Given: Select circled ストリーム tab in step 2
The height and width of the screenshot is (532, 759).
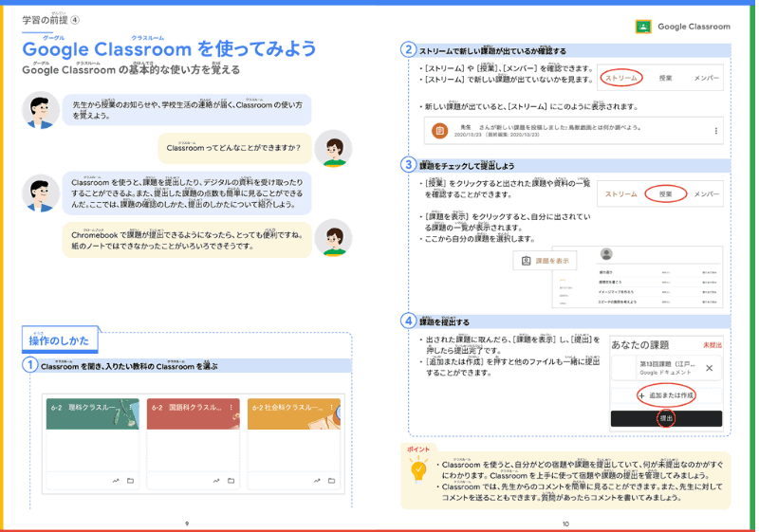Looking at the screenshot, I should point(621,78).
